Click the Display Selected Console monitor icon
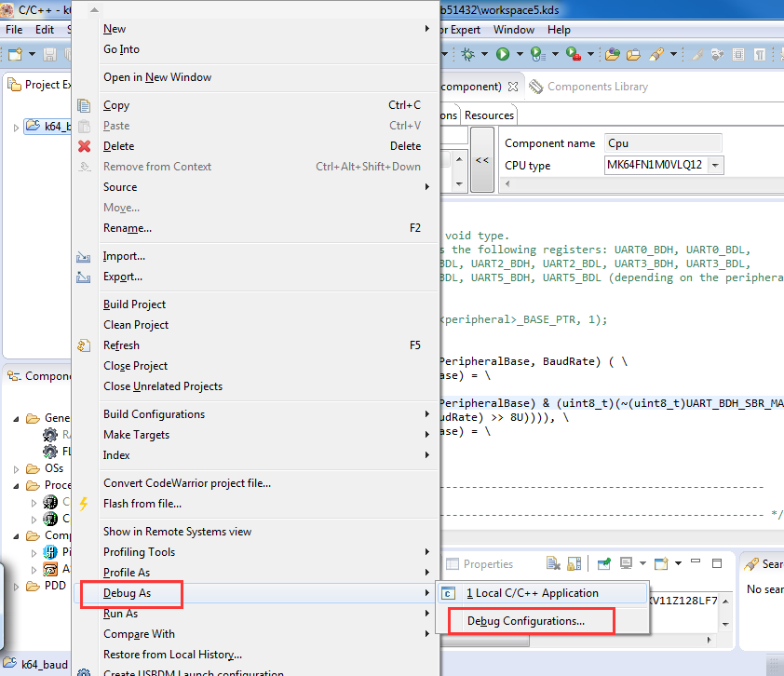This screenshot has width=784, height=676. [x=626, y=563]
